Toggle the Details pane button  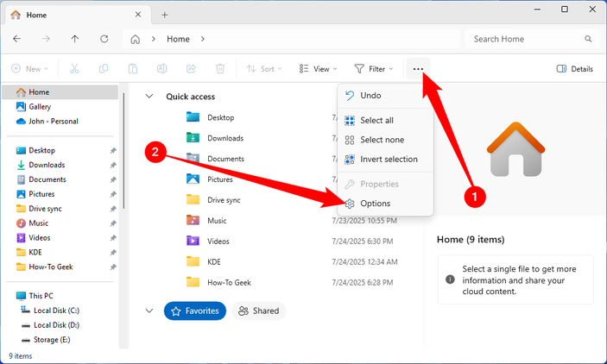tap(574, 69)
